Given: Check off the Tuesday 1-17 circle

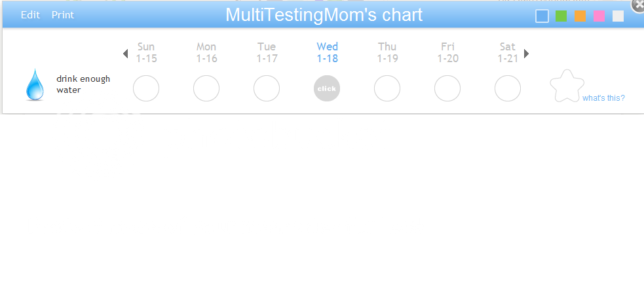Looking at the screenshot, I should pyautogui.click(x=267, y=88).
